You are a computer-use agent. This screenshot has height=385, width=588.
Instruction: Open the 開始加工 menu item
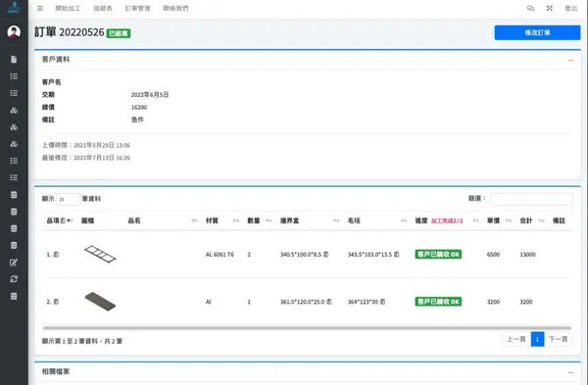point(68,8)
